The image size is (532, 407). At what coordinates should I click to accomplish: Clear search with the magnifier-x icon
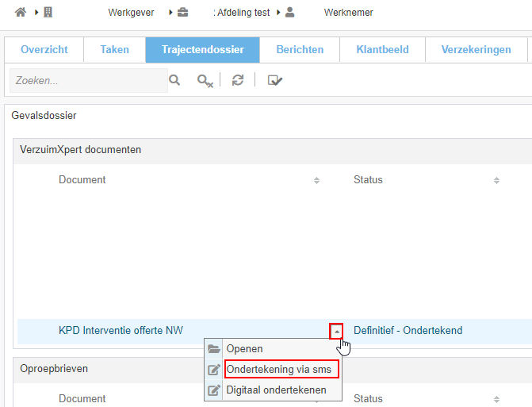[x=205, y=80]
